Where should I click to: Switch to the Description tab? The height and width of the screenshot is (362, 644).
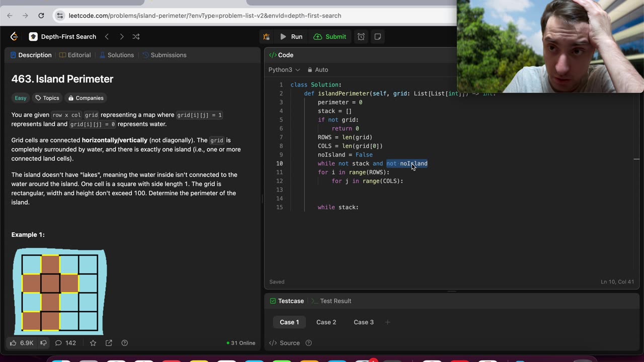point(30,55)
